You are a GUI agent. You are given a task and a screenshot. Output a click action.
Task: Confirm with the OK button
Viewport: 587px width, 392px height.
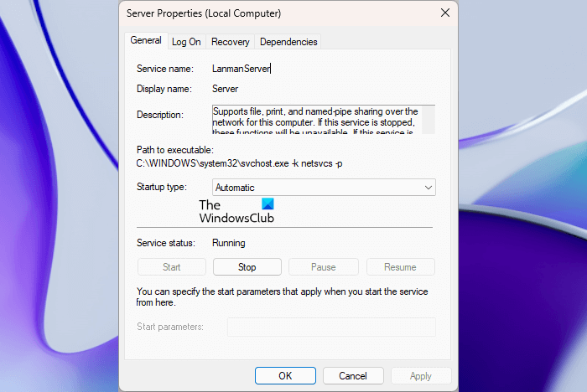click(x=285, y=375)
